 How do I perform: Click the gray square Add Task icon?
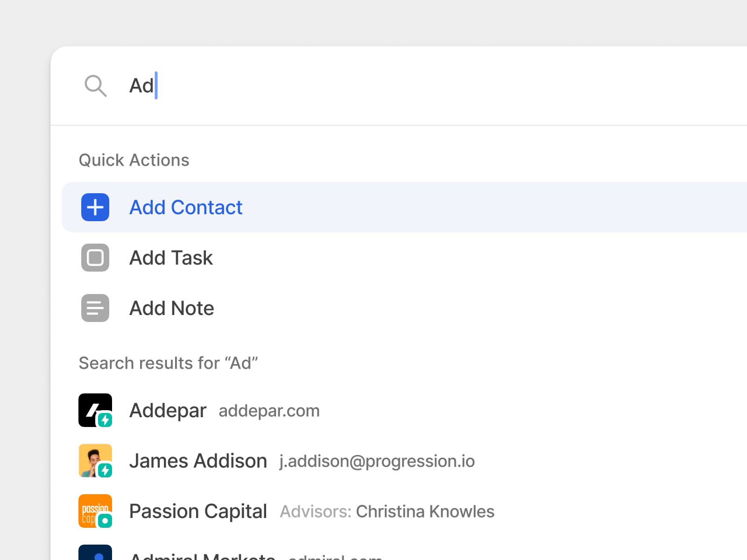coord(95,258)
